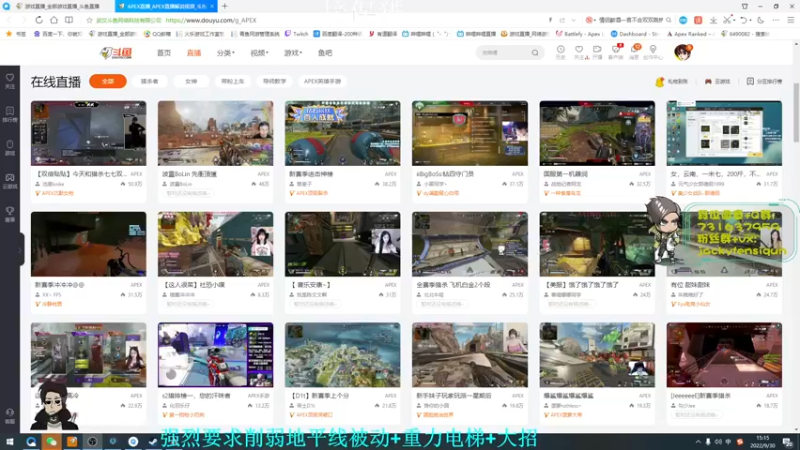The width and height of the screenshot is (800, 450).
Task: Open the browser downloads arrow icon
Action: click(x=713, y=20)
